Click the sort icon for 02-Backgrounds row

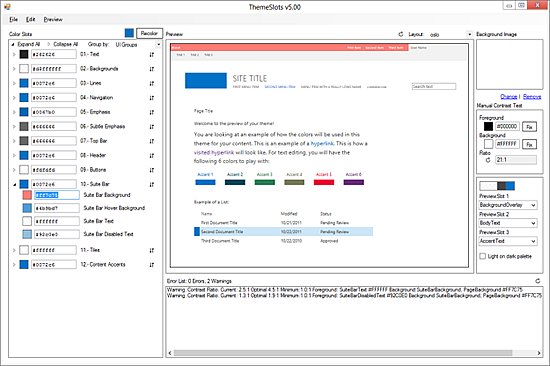tap(152, 69)
